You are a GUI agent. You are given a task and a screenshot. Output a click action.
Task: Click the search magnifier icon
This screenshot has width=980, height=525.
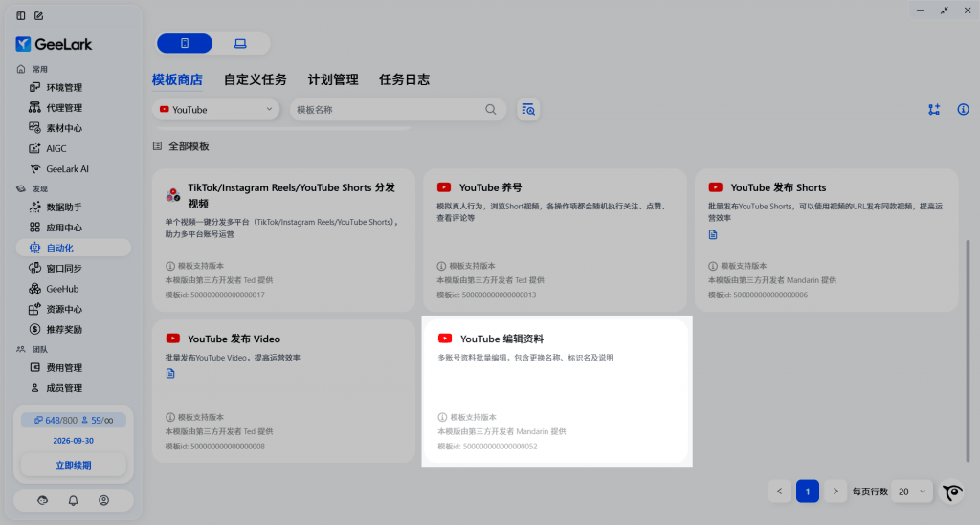pos(491,109)
